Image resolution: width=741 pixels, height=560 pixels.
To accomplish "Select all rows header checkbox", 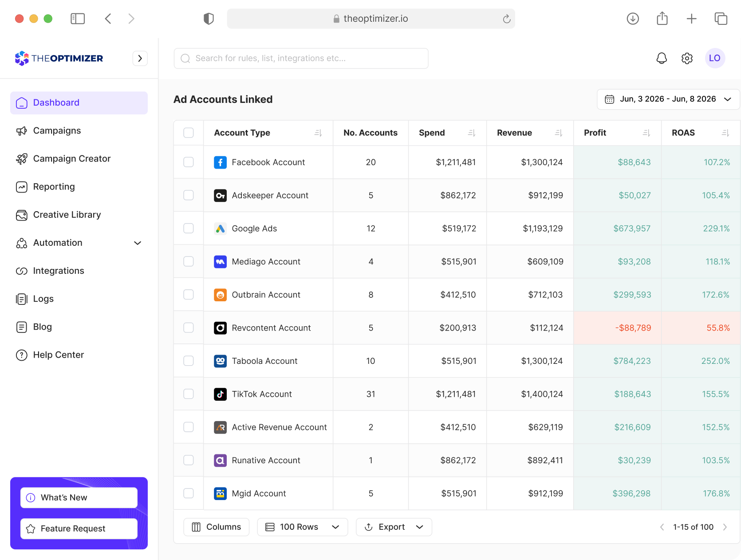I will pos(189,133).
